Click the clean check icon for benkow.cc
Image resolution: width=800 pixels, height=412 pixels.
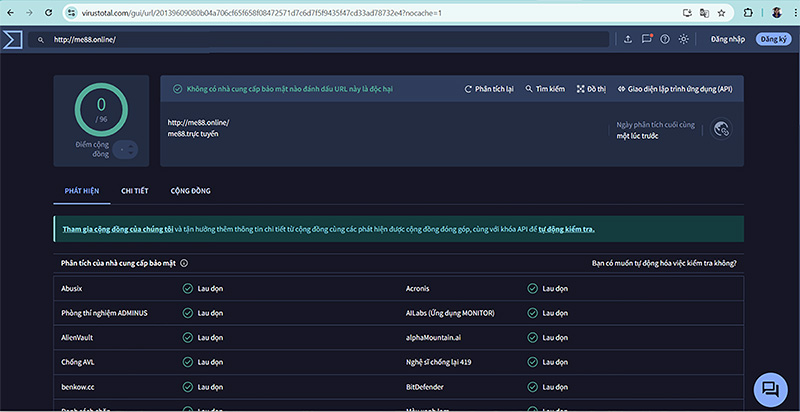tap(188, 387)
